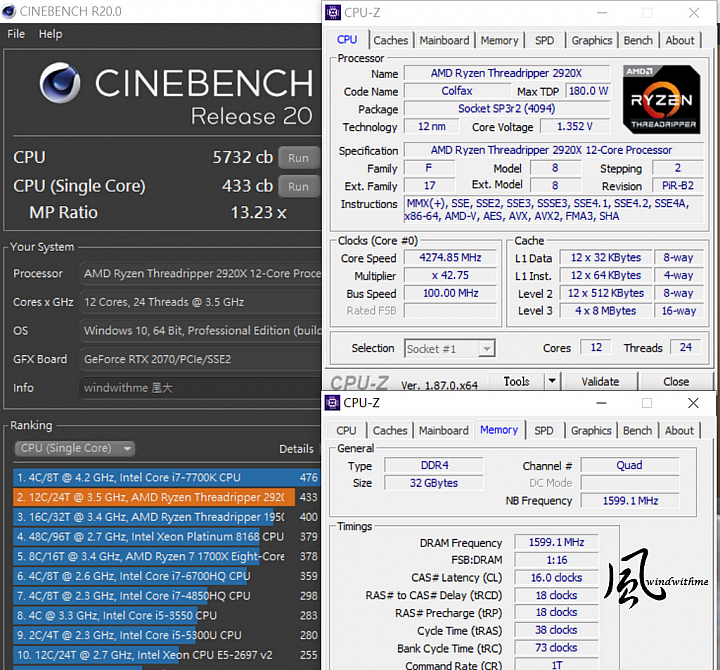Select the Core i5-3550 ranking row

(x=166, y=616)
